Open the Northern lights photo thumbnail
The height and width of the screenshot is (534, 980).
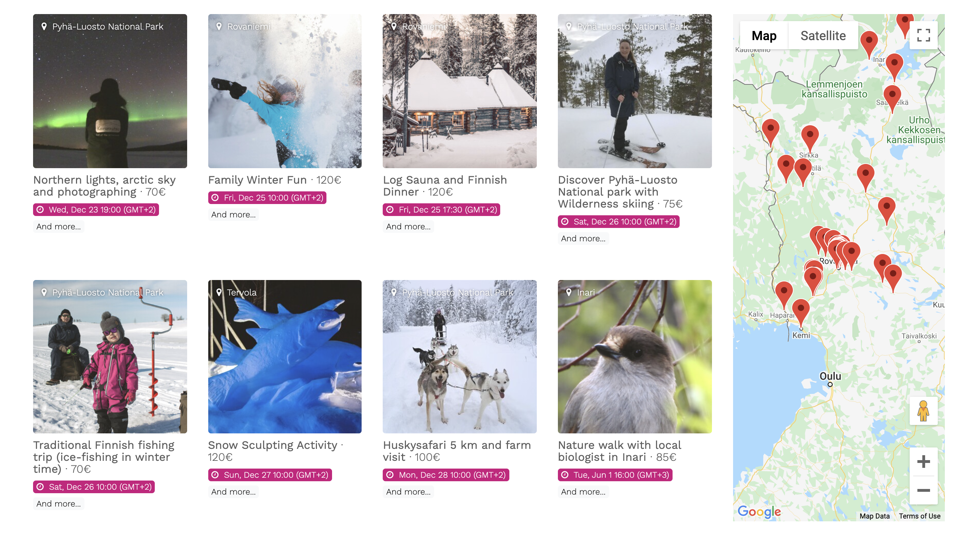pos(110,91)
